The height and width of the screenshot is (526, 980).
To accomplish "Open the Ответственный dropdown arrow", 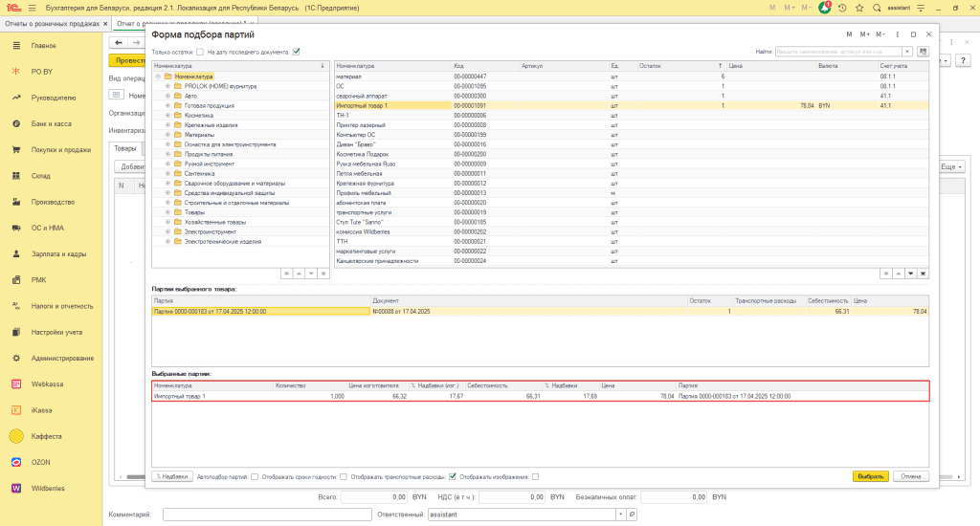I will (x=620, y=515).
